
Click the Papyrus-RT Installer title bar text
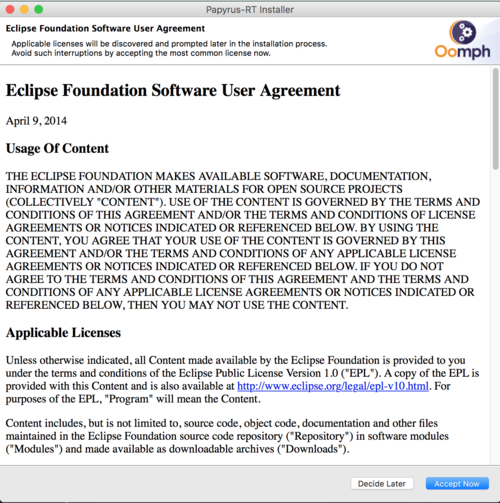[250, 10]
